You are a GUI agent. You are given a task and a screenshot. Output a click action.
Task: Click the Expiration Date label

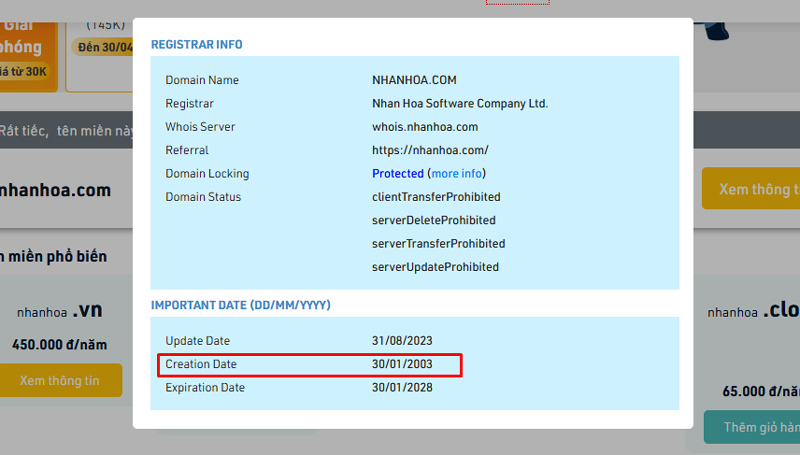click(205, 388)
